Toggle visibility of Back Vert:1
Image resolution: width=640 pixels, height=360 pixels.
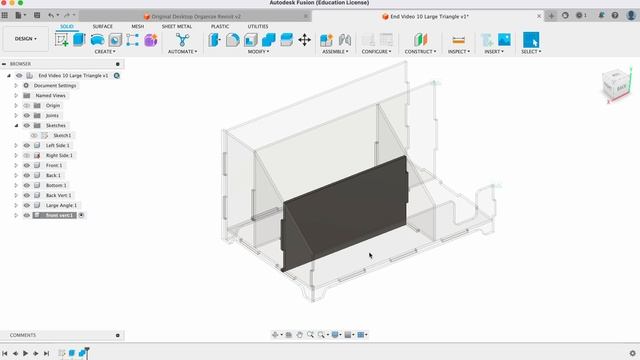click(27, 196)
